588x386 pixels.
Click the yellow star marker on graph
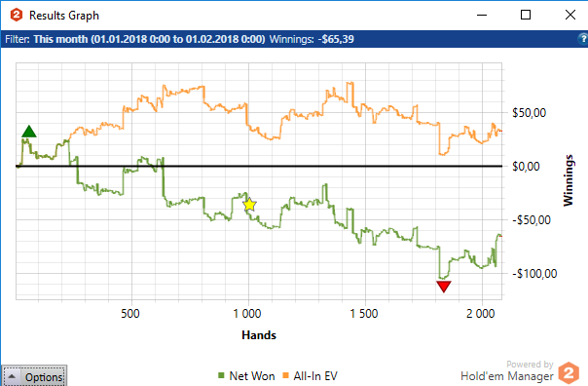click(x=249, y=205)
